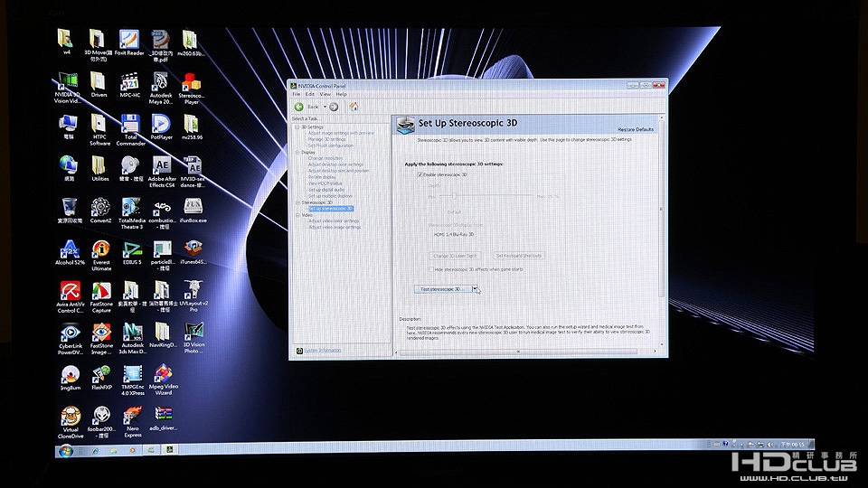Viewport: 868px width, 488px height.
Task: Click the Foxit Reader desktop icon
Action: click(129, 43)
